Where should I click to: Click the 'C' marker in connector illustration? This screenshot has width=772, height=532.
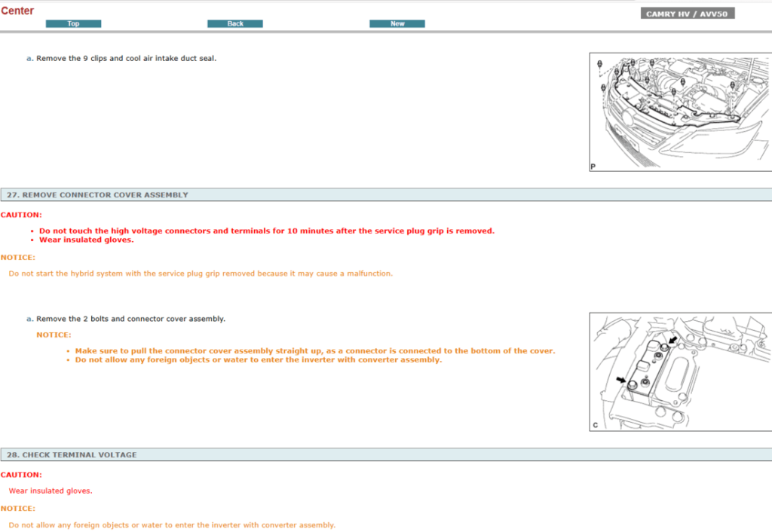pos(595,426)
